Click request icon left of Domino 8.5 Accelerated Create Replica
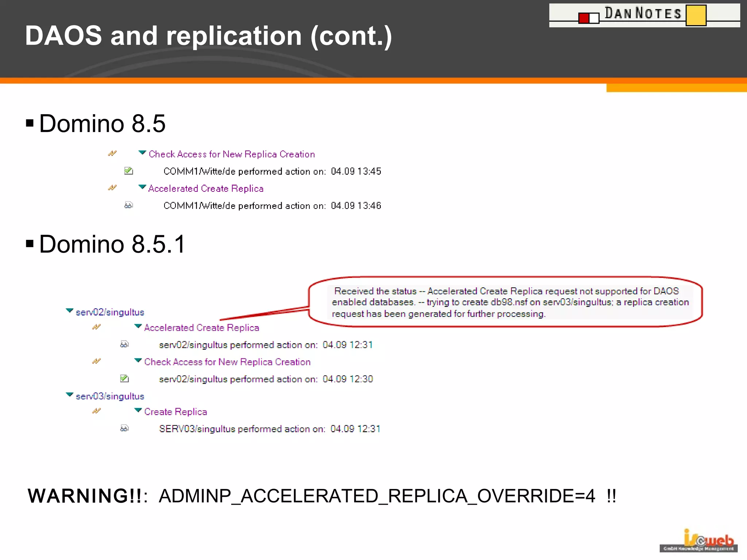Screen dimensions: 747x560 click(x=112, y=188)
